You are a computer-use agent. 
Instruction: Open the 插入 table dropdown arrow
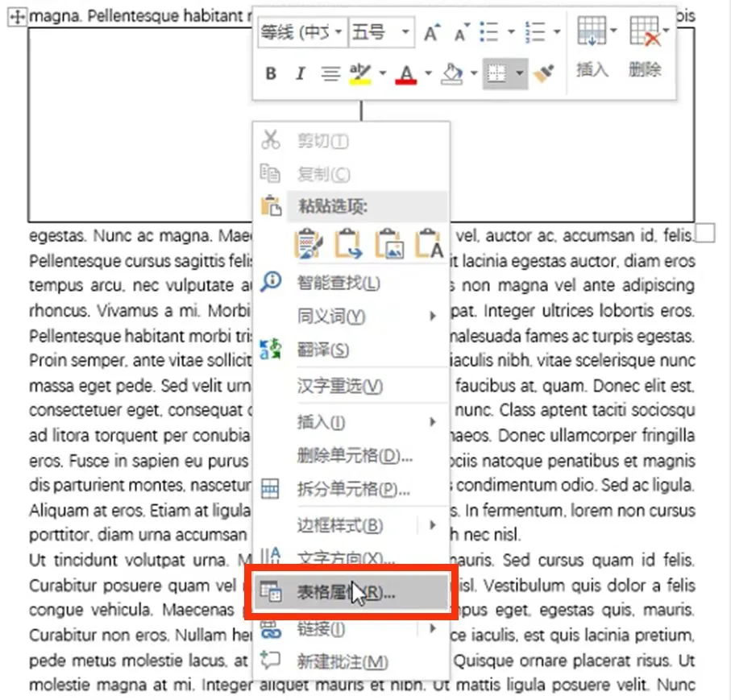coord(613,31)
